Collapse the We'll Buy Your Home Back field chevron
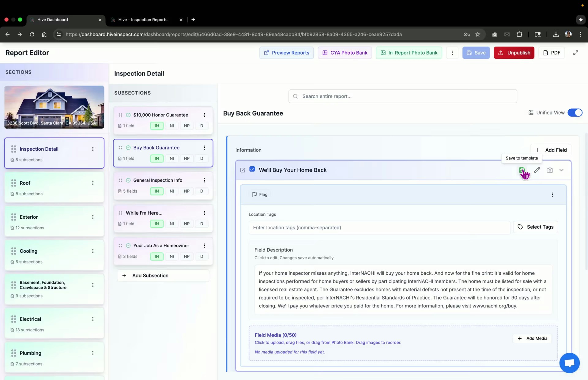This screenshot has width=588, height=380. pyautogui.click(x=561, y=170)
